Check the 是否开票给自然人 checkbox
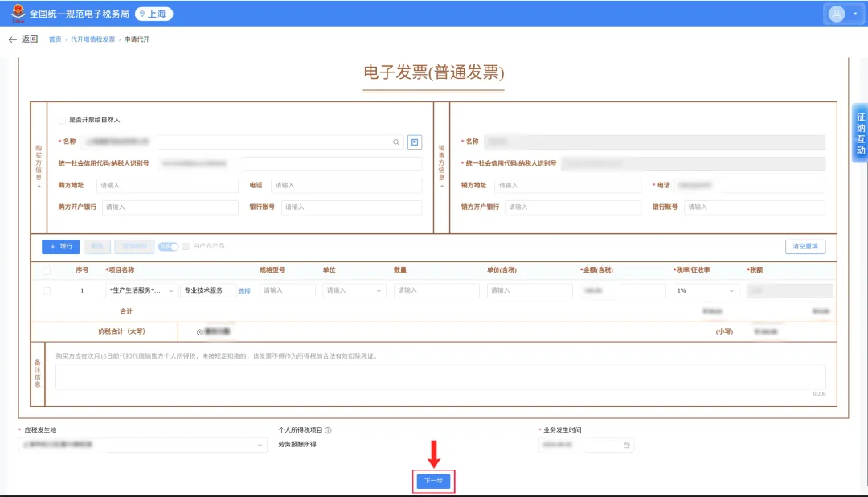This screenshot has width=868, height=497. (62, 120)
